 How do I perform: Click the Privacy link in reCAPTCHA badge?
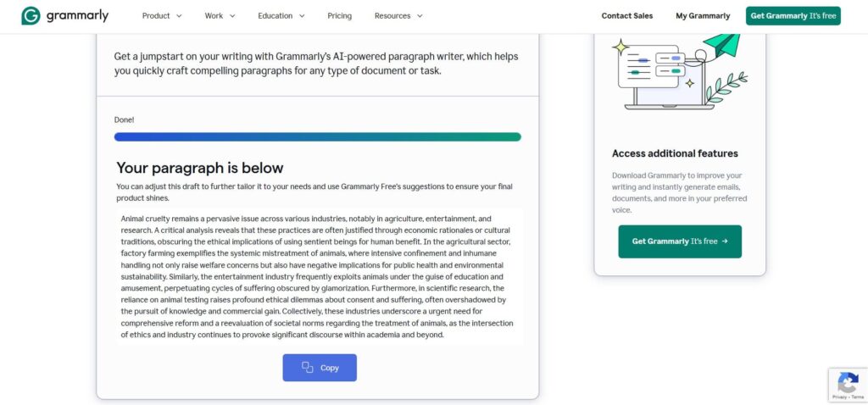838,397
